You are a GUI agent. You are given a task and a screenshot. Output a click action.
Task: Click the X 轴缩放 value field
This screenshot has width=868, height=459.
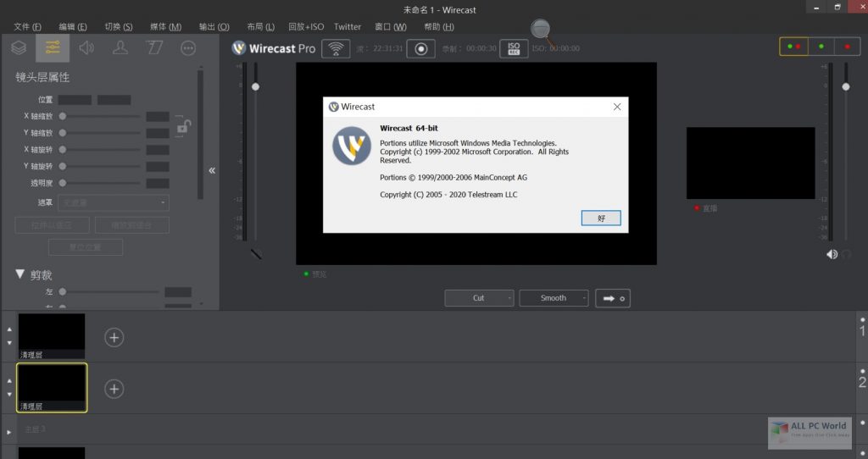(158, 116)
